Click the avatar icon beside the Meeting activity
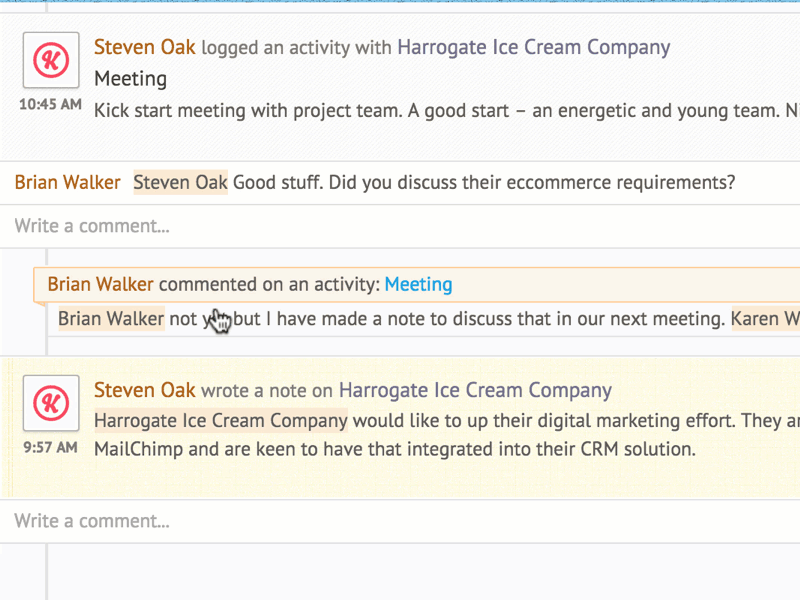The width and height of the screenshot is (800, 600). pyautogui.click(x=51, y=60)
